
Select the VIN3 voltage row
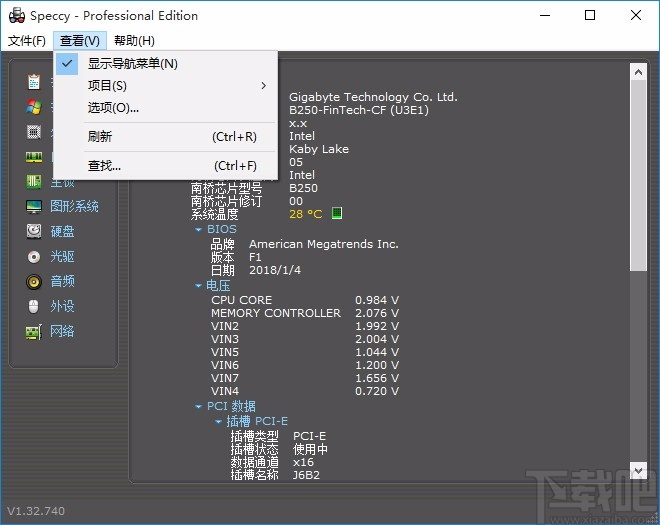[x=305, y=339]
